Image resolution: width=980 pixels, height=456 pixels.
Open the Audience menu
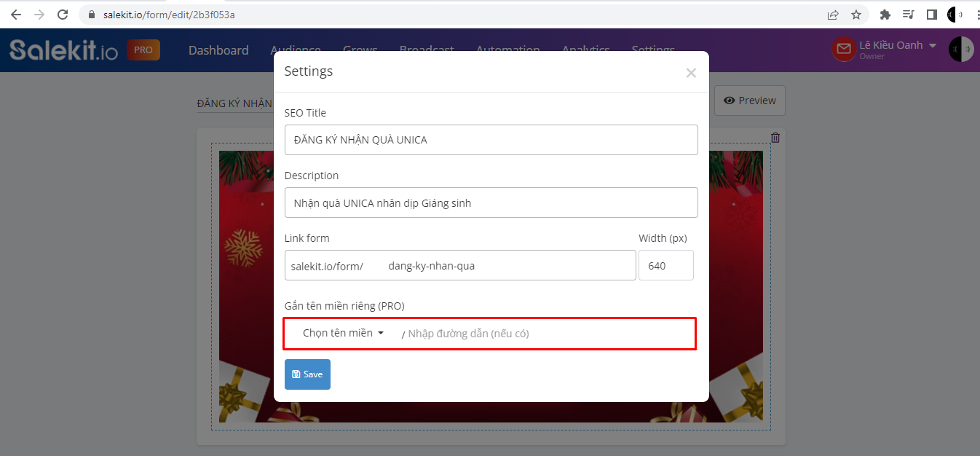tap(296, 50)
